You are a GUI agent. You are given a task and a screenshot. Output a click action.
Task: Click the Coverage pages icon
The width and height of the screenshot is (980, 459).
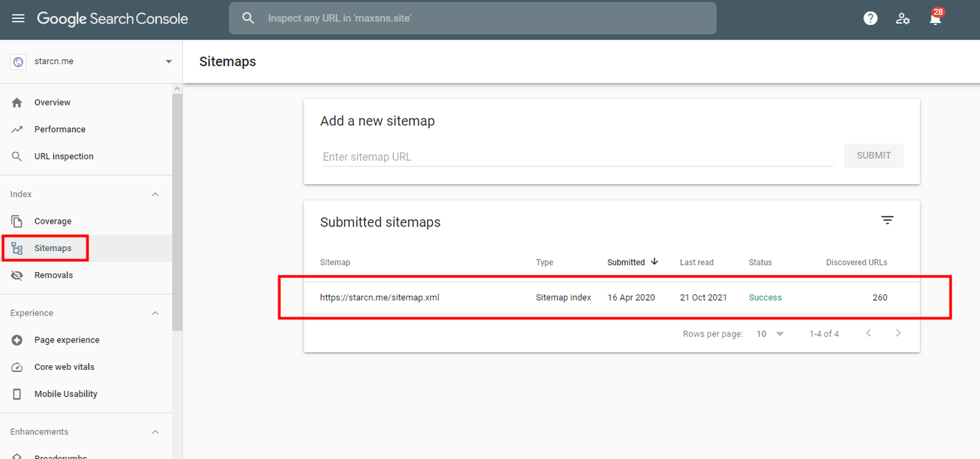pos(18,221)
